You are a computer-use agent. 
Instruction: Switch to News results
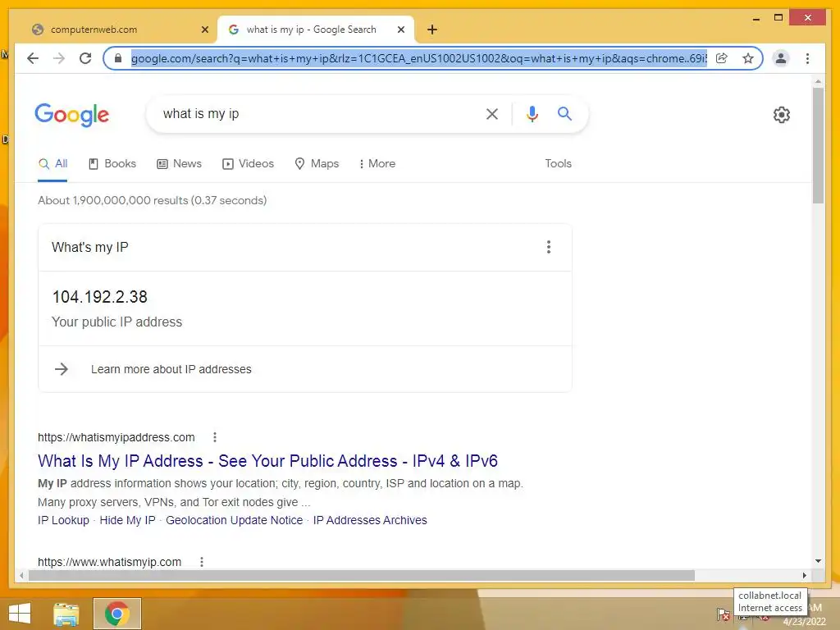click(x=179, y=164)
